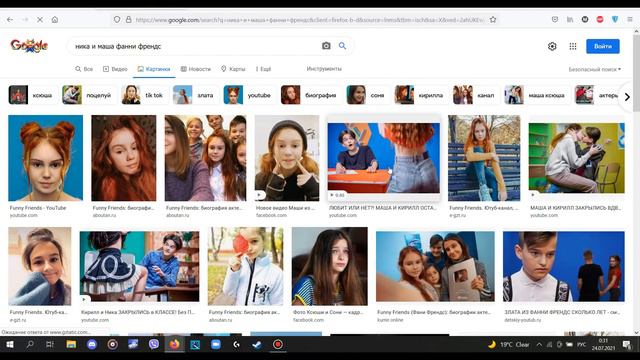Open МАША И КИРИЛЛ ЗАКРЫЛИСЬ thumbnail
Screen dimensions: 640x360
[x=576, y=158]
